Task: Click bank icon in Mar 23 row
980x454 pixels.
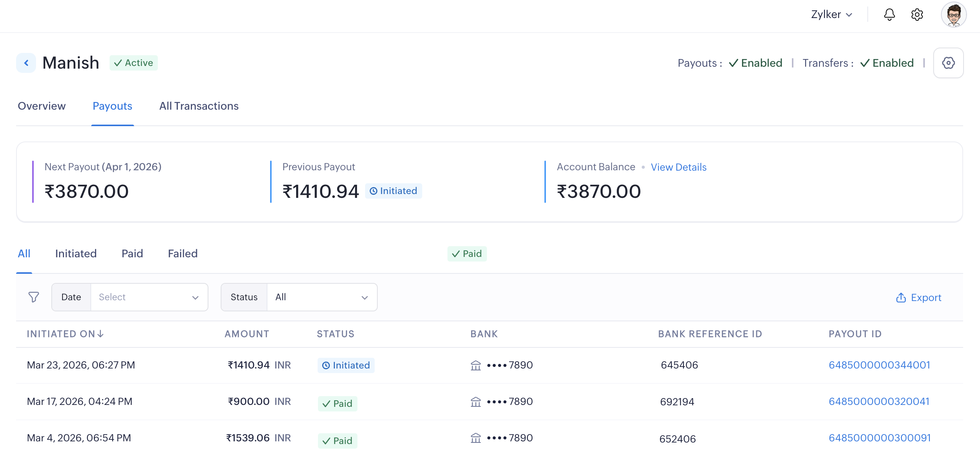Action: coord(475,365)
